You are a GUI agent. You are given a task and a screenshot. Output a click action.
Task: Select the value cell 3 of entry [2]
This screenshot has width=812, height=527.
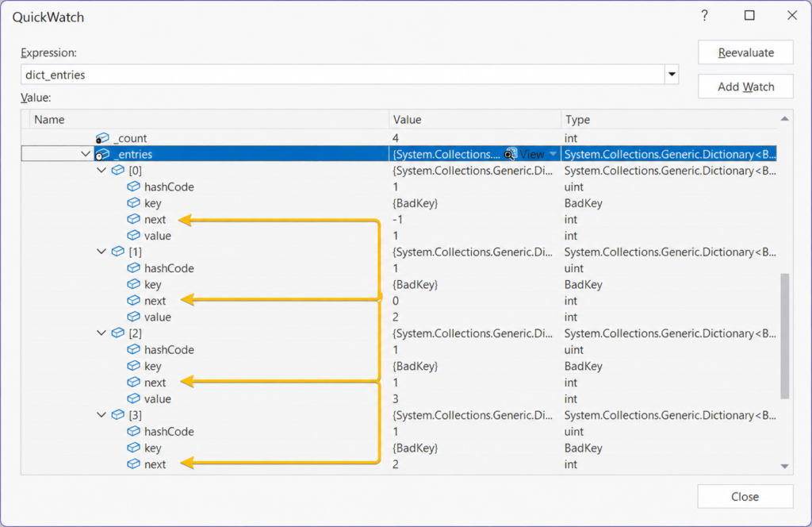(396, 398)
